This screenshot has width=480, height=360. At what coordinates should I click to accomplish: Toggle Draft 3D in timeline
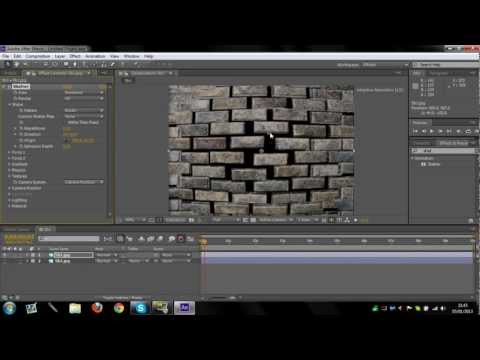tap(129, 239)
